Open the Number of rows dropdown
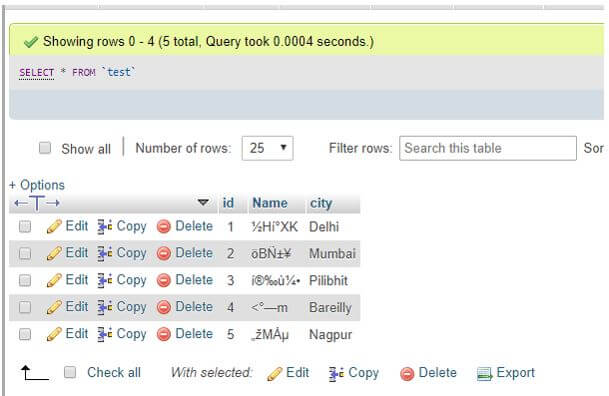Viewport: 609px width, 396px height. click(x=267, y=148)
